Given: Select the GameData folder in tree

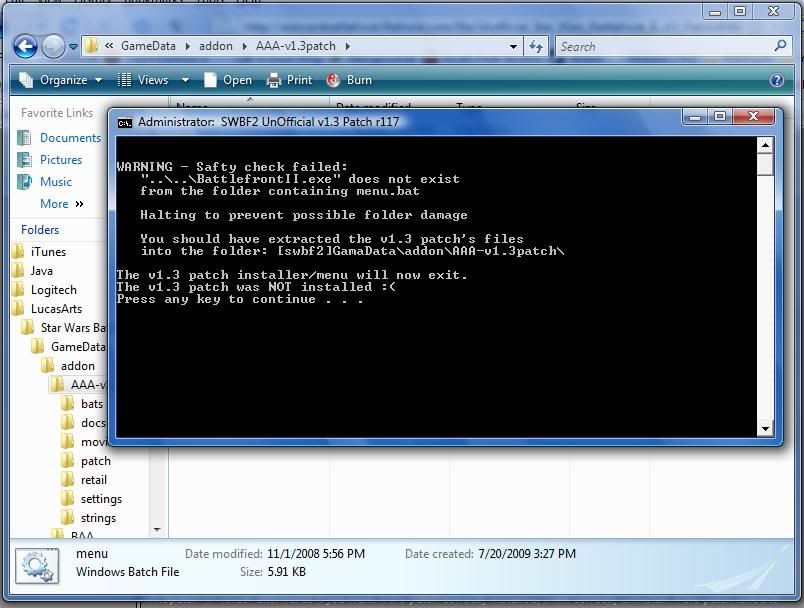Looking at the screenshot, I should coord(77,347).
